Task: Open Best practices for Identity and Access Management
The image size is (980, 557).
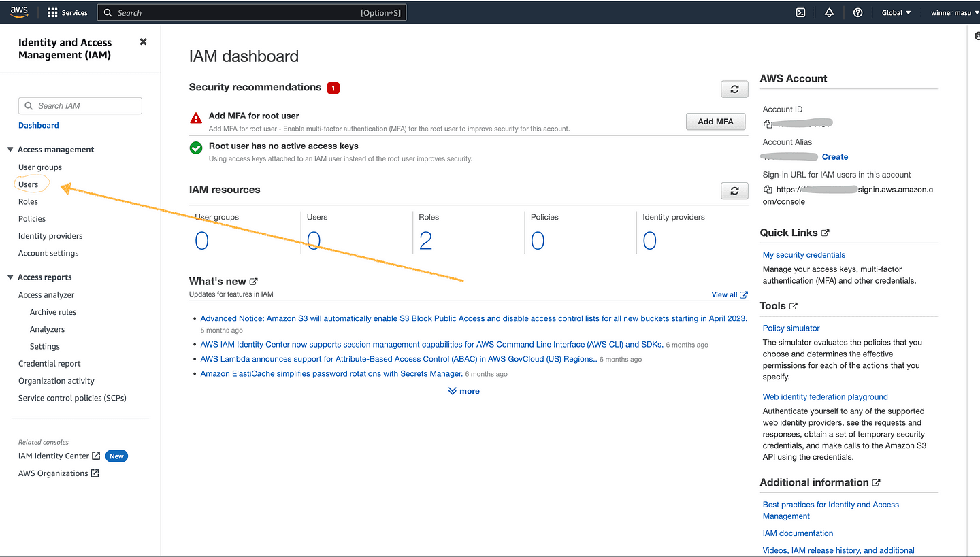Action: click(831, 510)
